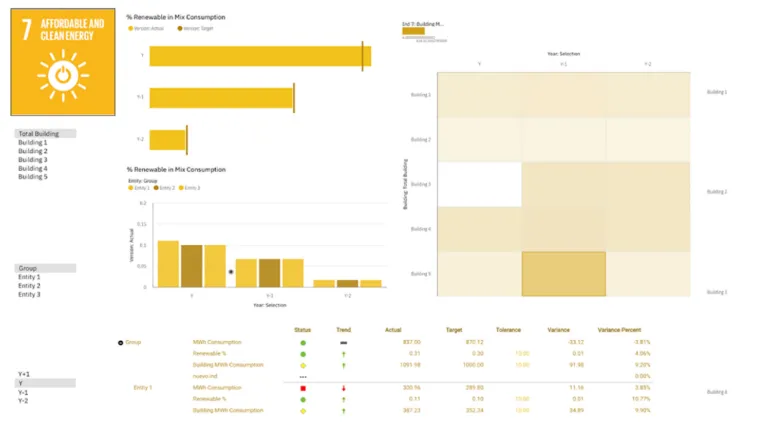Click the target value 870.12
Screen dimensions: 757x426
pyautogui.click(x=475, y=342)
